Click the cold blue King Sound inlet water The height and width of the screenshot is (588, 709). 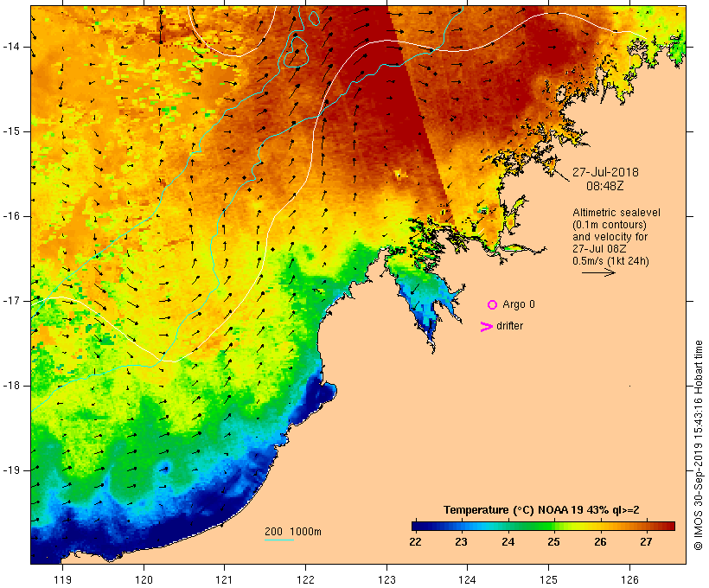(425, 303)
